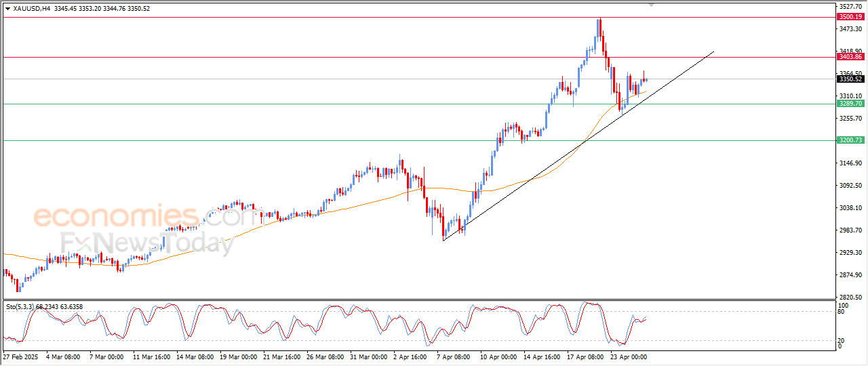The height and width of the screenshot is (366, 868).
Task: Click the FxNewsToday watermark text
Action: pos(147,243)
